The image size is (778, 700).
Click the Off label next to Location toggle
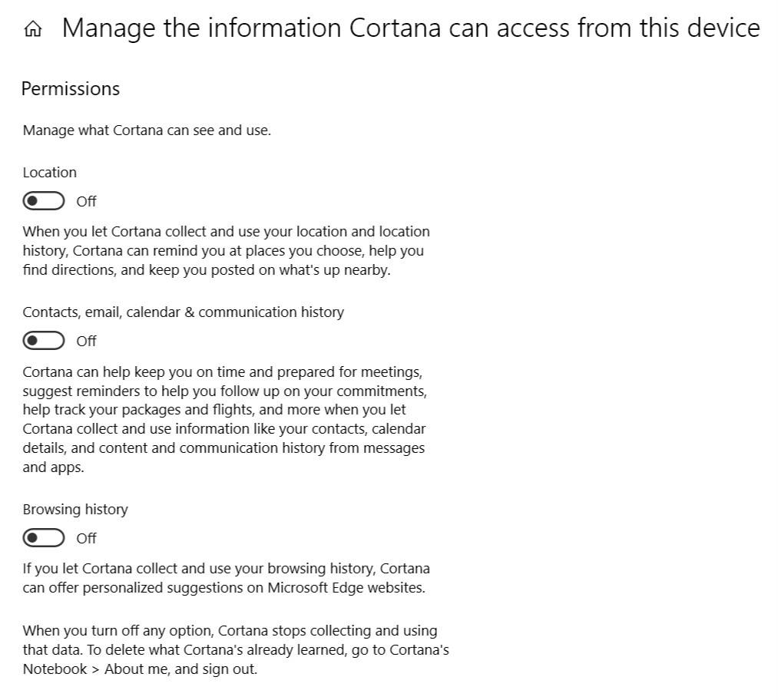point(86,202)
